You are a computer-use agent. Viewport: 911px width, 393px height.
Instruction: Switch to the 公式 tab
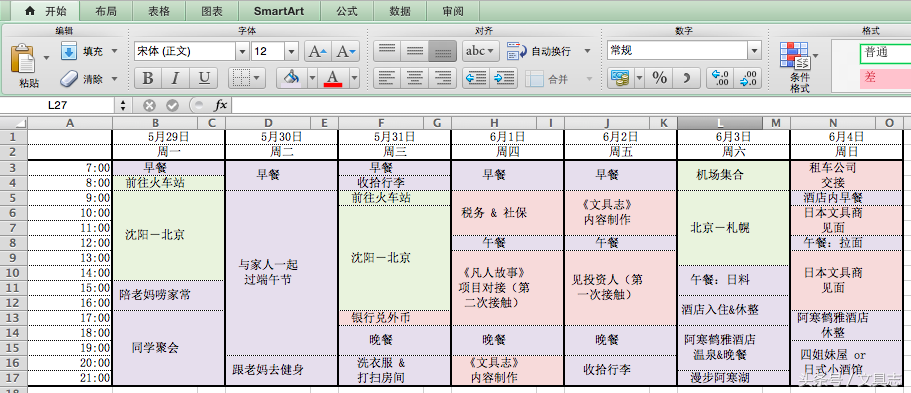347,11
